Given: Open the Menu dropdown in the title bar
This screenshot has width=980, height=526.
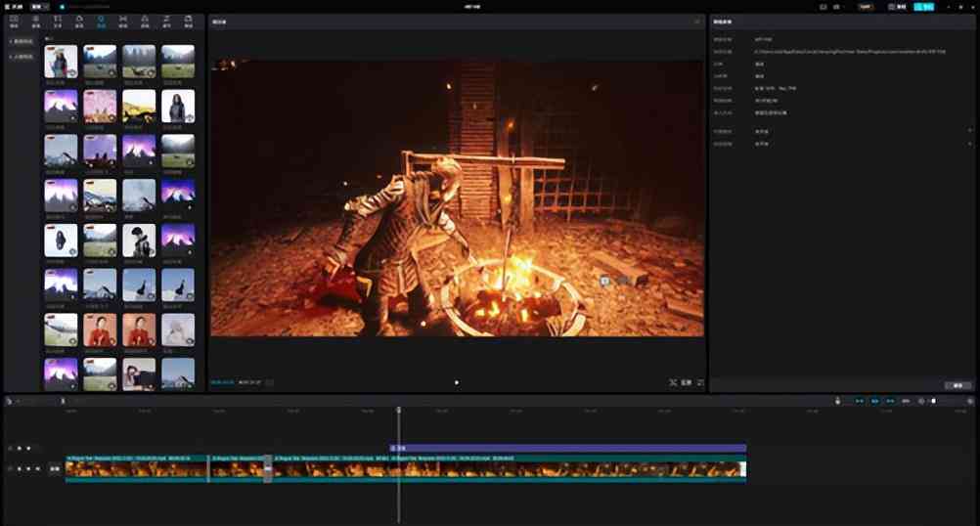Looking at the screenshot, I should click(x=40, y=7).
